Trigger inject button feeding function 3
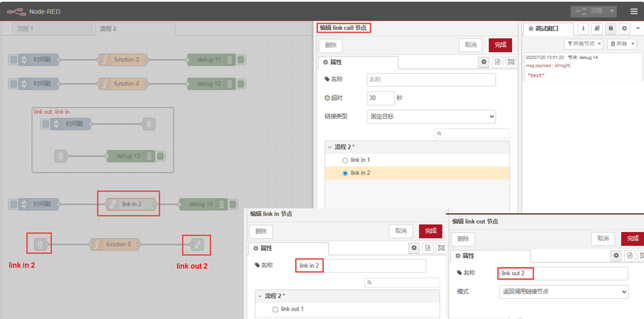 [x=14, y=60]
